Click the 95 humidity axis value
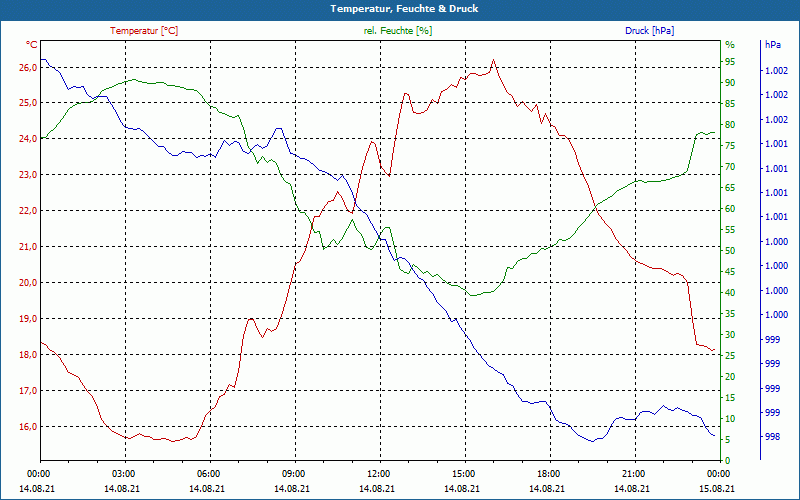Image resolution: width=800 pixels, height=500 pixels. tap(730, 62)
